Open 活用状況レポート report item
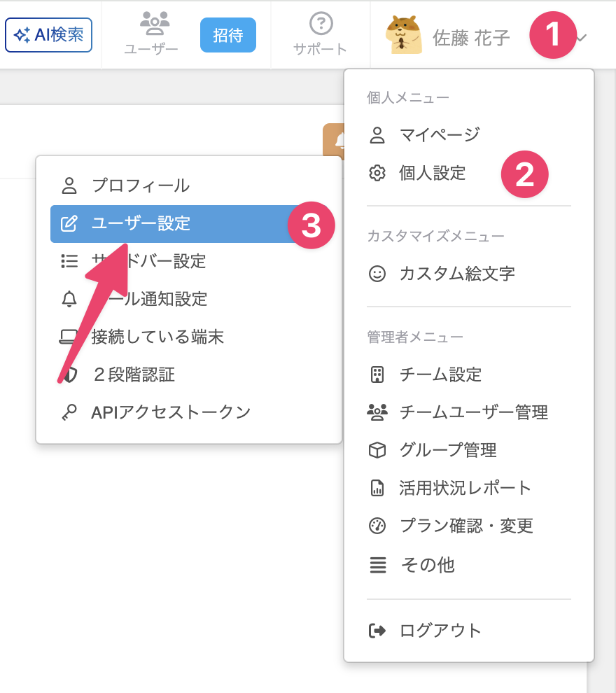 pyautogui.click(x=468, y=488)
